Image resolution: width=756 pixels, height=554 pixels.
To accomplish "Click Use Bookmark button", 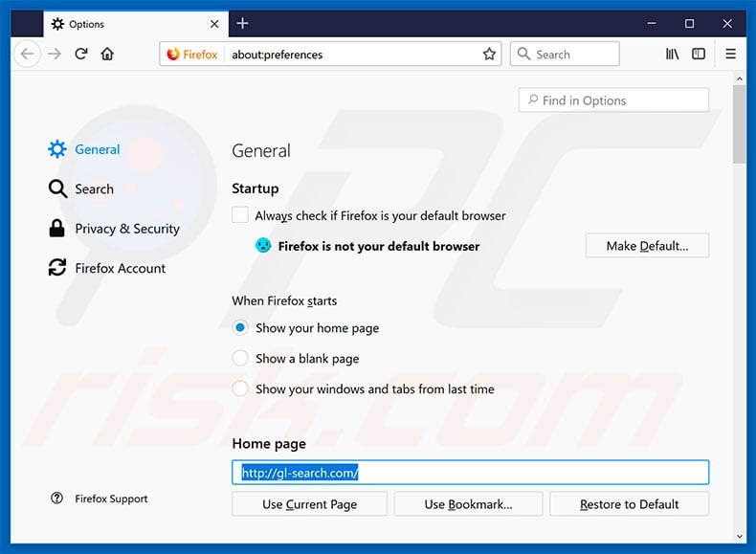I will click(x=468, y=504).
